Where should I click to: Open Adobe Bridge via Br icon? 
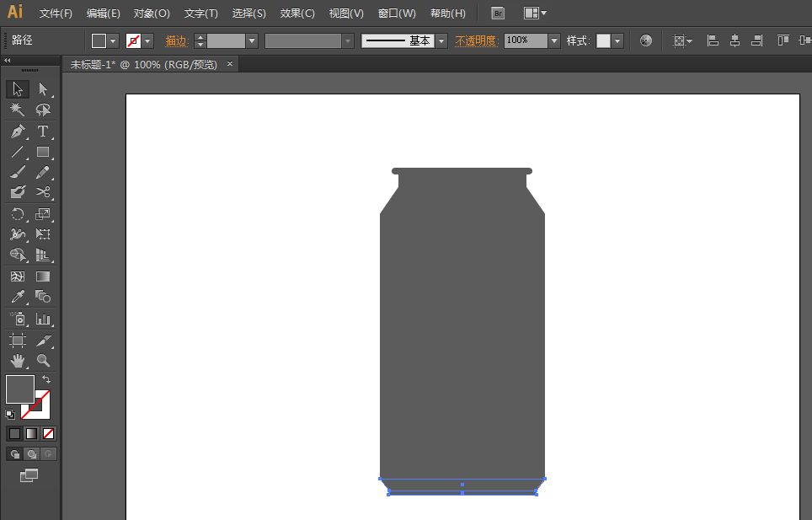[x=498, y=13]
